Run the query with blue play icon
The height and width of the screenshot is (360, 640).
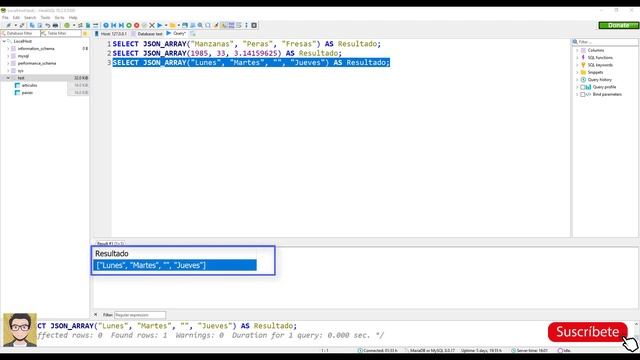coord(160,25)
